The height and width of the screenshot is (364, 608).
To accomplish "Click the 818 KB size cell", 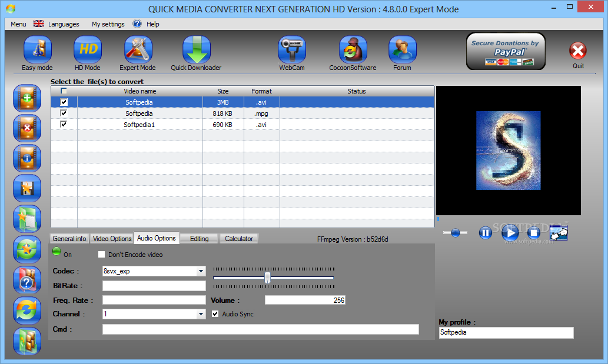I will click(222, 113).
